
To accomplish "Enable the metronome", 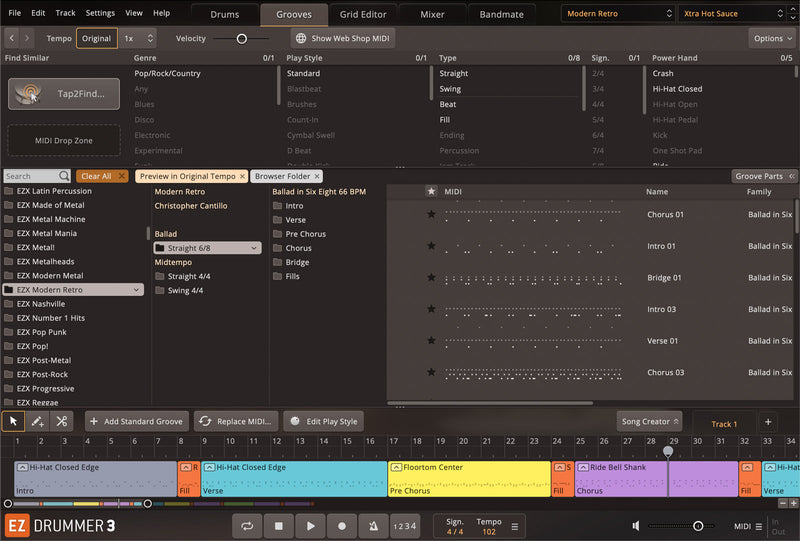I will pos(373,525).
